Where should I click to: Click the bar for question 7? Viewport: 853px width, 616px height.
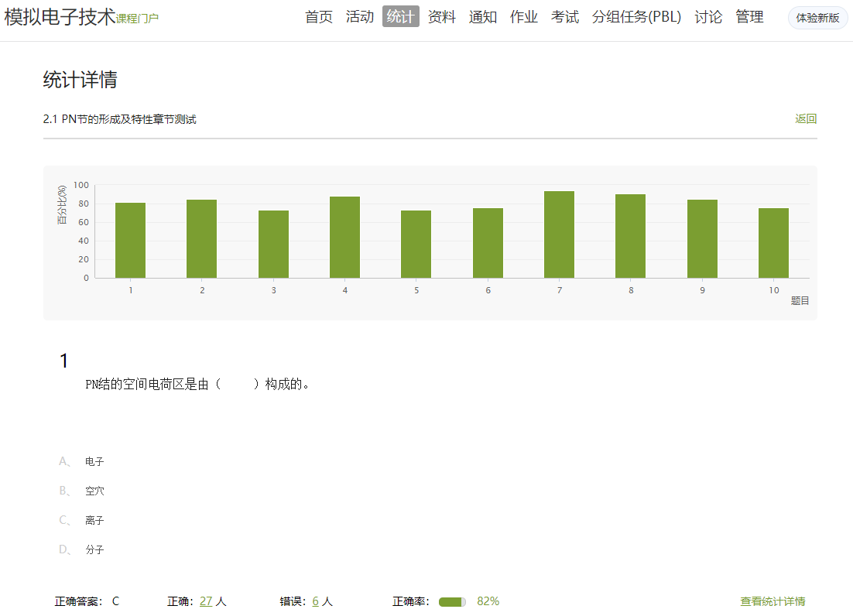pos(559,234)
